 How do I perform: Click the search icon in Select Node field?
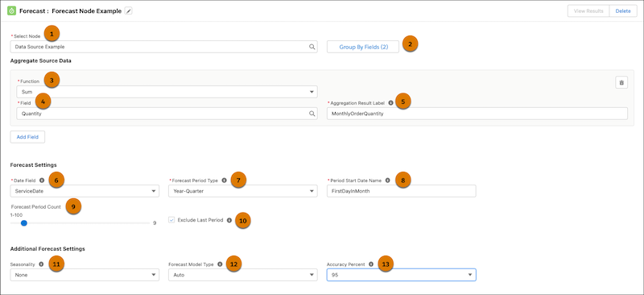click(312, 47)
